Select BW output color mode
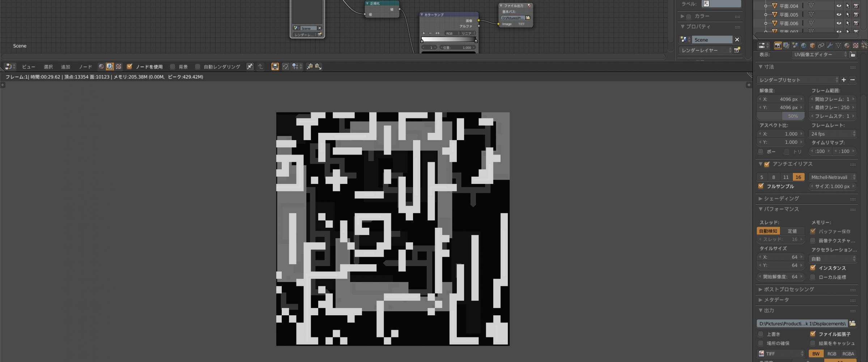 816,354
